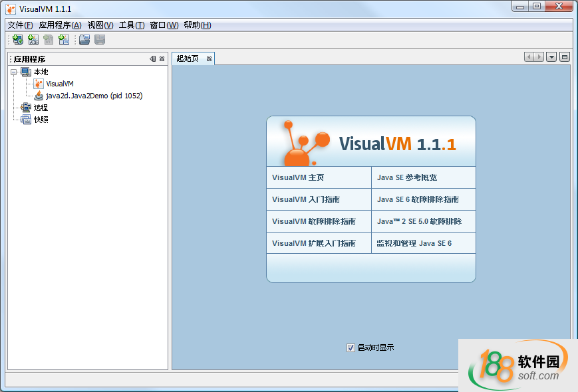Collapse the 本地 tree node
This screenshot has width=578, height=392.
pyautogui.click(x=15, y=72)
